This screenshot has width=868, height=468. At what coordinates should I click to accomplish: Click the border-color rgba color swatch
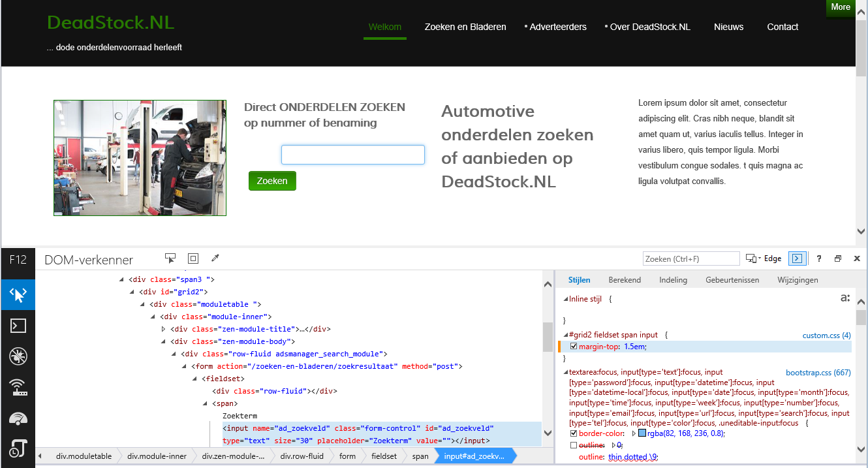pyautogui.click(x=642, y=433)
